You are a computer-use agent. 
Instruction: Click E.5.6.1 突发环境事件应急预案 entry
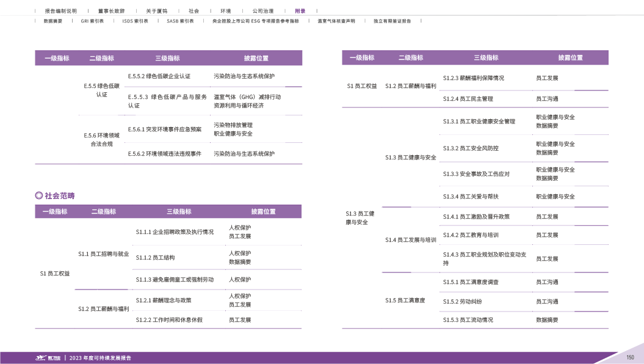[164, 129]
